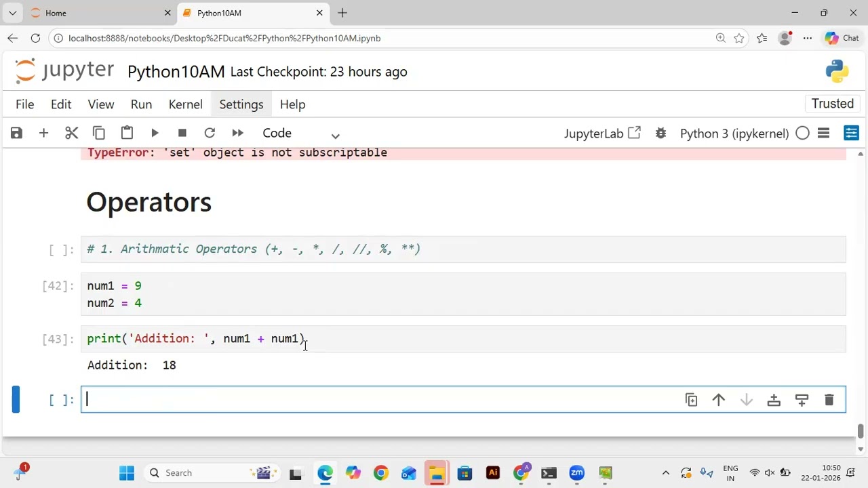Screen dimensions: 868x488
Task: Click the Arithmatic Operators comment cell
Action: click(x=463, y=249)
